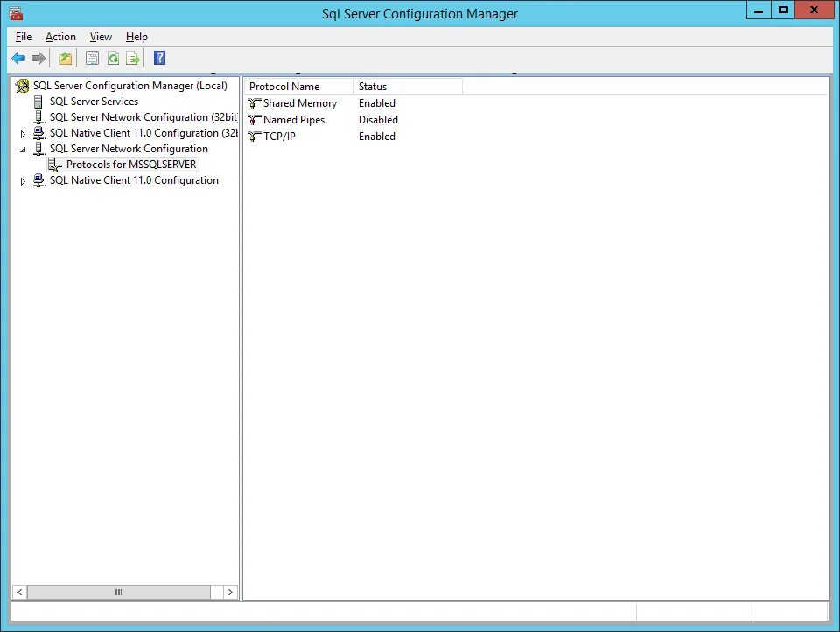840x632 pixels.
Task: Sort by the Status column header
Action: coord(408,87)
